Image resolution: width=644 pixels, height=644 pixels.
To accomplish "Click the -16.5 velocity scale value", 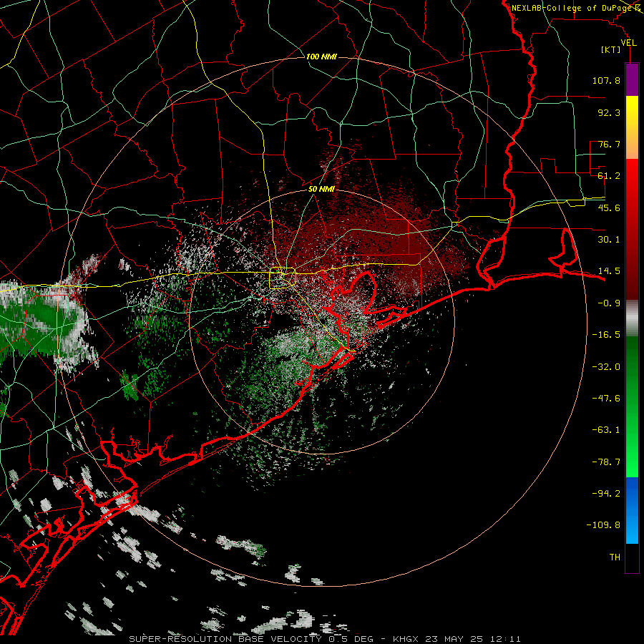I will [606, 335].
